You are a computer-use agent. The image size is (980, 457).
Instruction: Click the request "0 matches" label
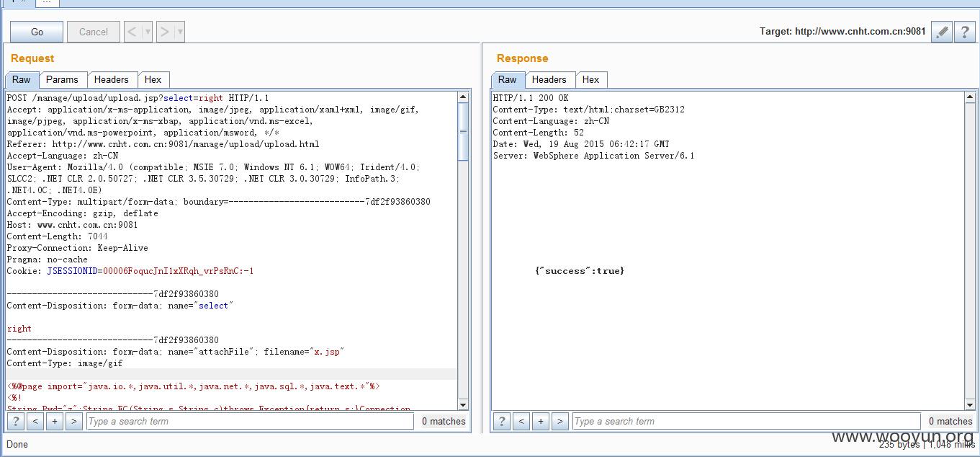tap(444, 421)
